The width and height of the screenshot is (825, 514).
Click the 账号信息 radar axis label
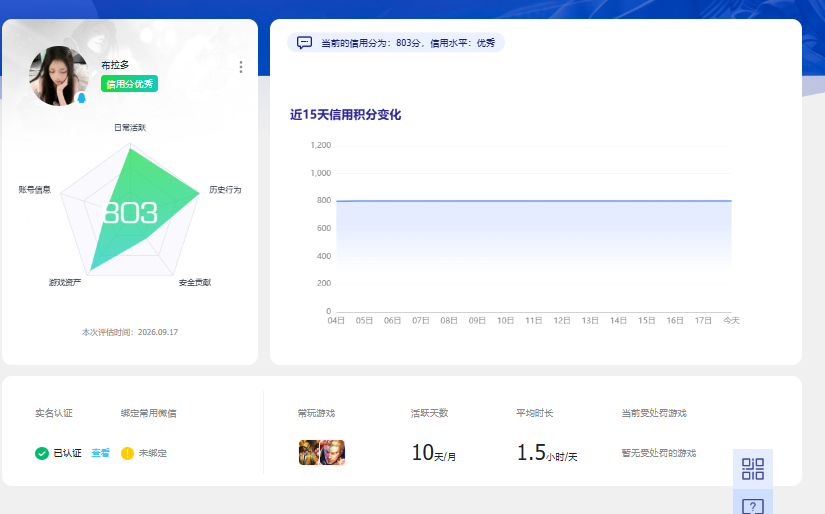pos(35,189)
